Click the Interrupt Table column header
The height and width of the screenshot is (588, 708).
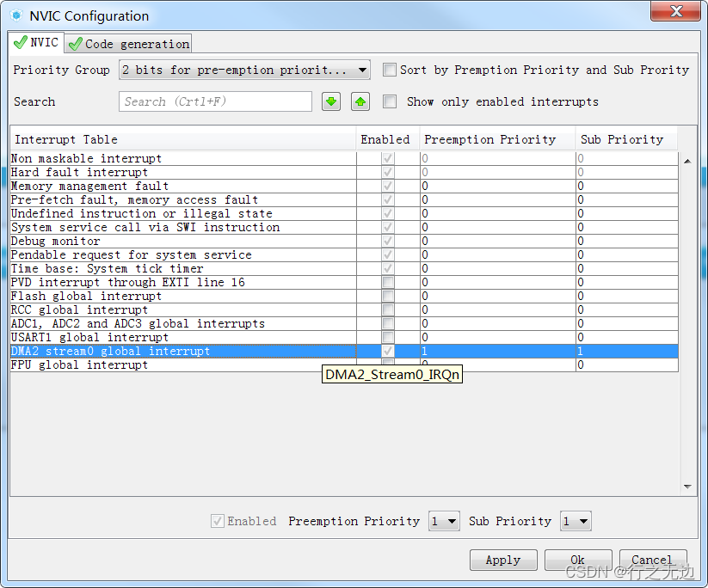[183, 139]
